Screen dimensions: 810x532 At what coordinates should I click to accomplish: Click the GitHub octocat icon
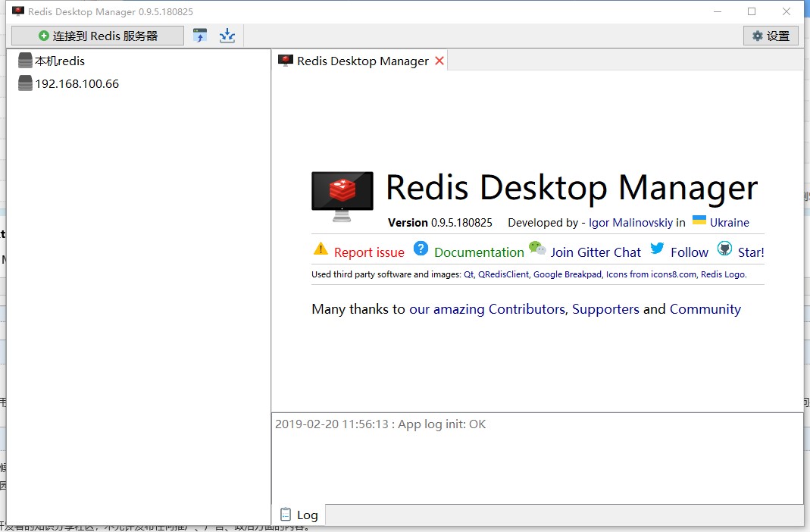tap(725, 249)
